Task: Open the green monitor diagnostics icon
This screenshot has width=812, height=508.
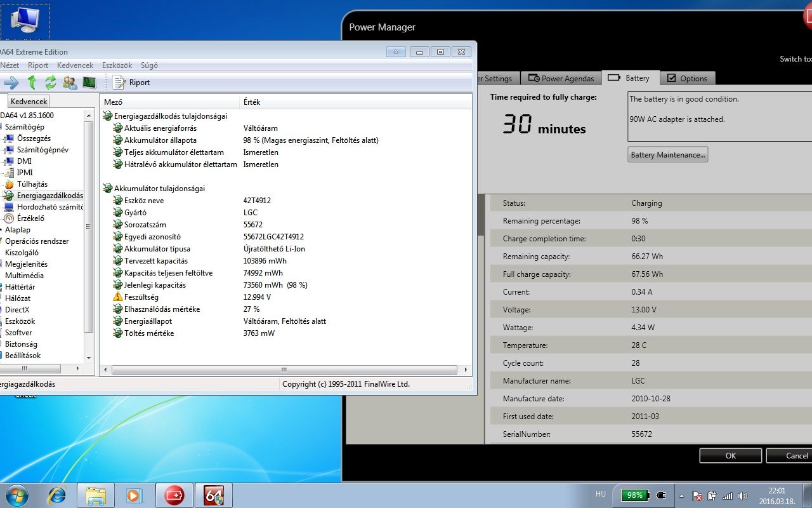Action: [x=89, y=82]
